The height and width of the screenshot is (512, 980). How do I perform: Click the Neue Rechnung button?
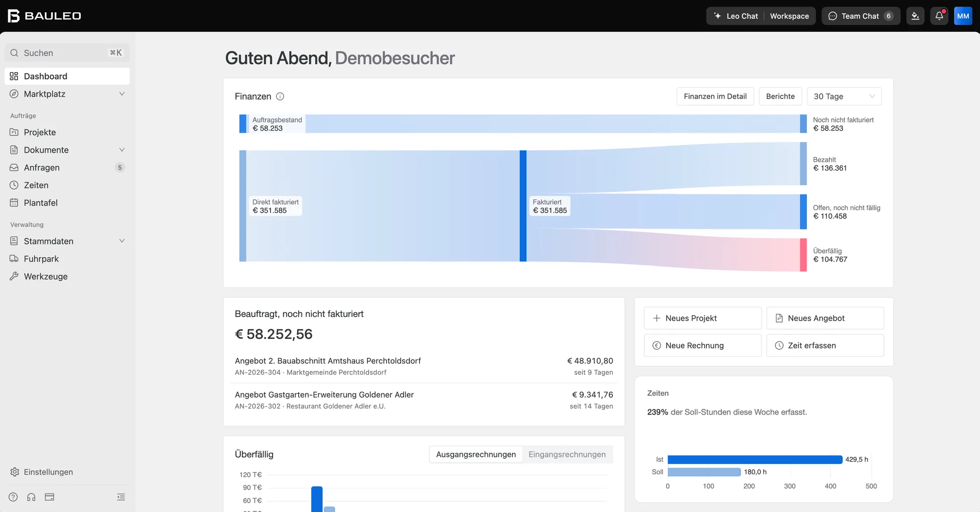click(703, 346)
